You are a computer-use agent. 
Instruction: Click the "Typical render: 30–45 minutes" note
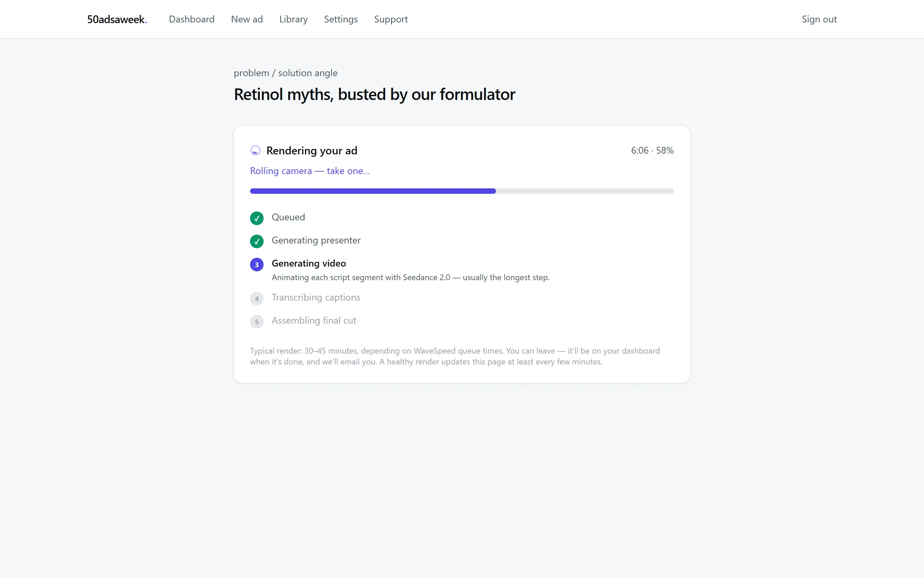[455, 356]
